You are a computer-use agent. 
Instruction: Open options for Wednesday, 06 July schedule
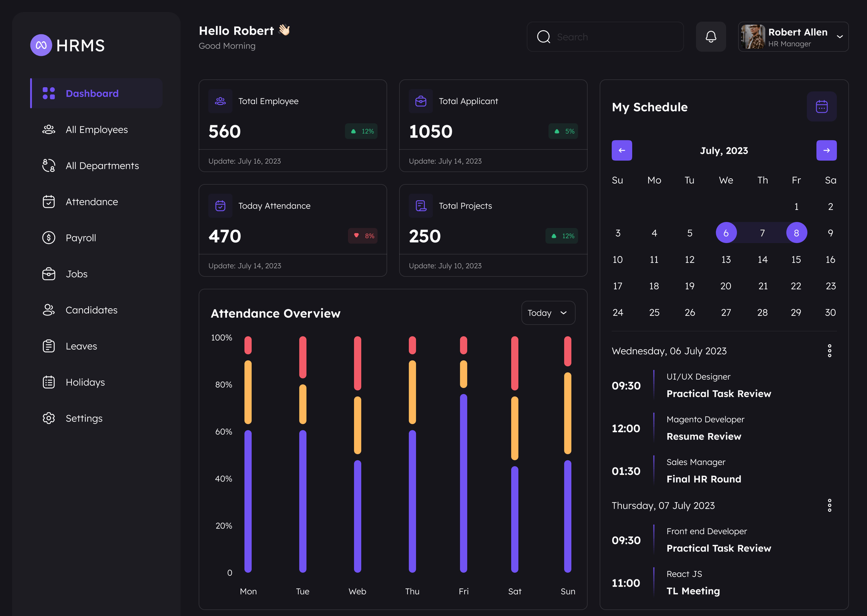[830, 351]
